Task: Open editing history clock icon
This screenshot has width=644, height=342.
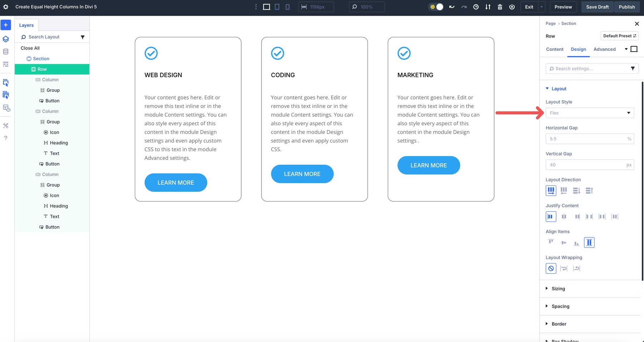Action: [476, 7]
